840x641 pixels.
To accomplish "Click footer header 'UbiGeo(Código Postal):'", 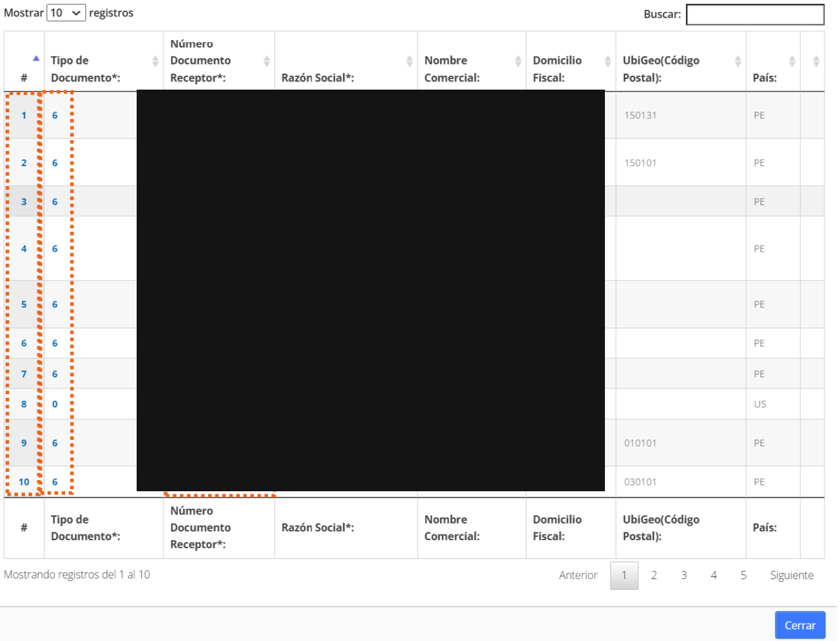I will click(x=661, y=528).
